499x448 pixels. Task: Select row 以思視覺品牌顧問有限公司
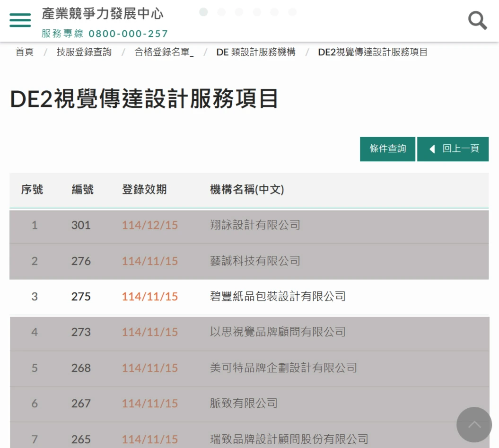click(278, 332)
